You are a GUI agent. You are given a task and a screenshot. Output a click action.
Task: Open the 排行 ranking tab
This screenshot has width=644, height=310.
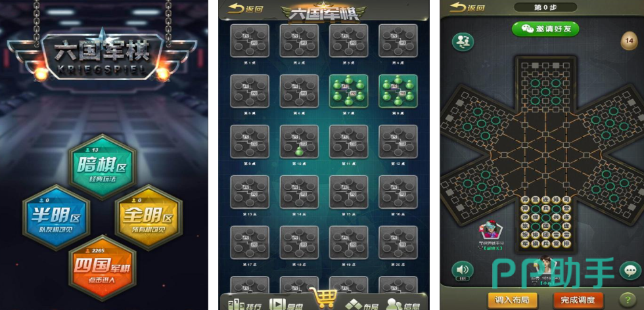244,305
